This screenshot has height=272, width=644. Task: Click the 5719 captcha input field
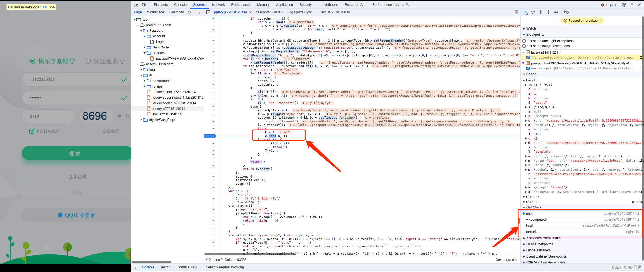click(x=49, y=116)
